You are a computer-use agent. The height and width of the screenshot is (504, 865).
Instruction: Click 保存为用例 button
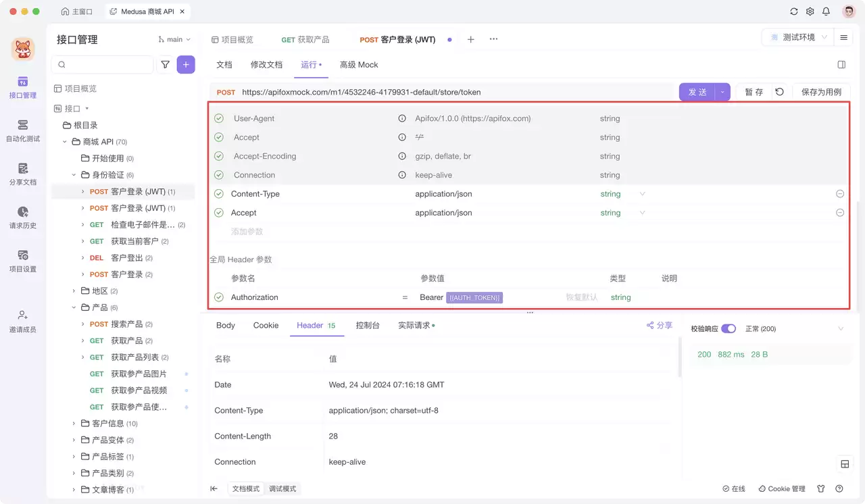tap(821, 92)
